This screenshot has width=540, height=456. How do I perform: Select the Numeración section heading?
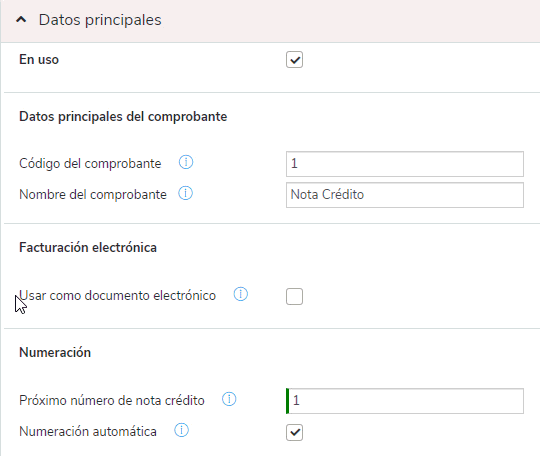tap(55, 353)
